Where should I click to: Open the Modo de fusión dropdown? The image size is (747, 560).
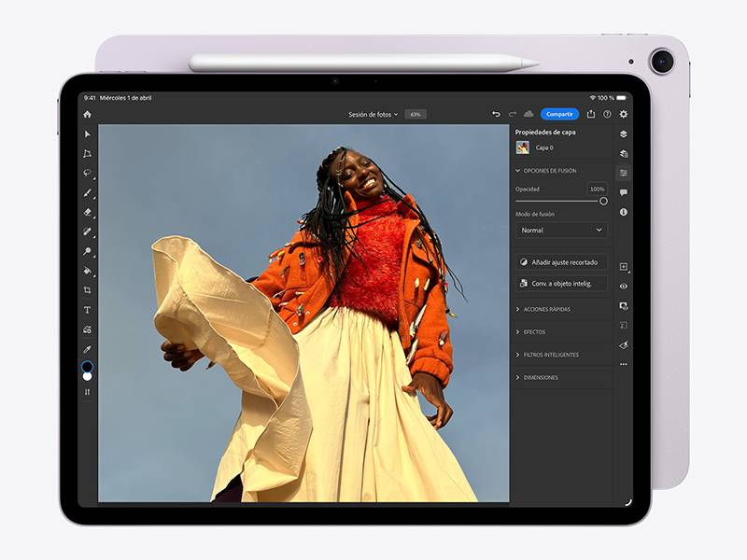559,230
